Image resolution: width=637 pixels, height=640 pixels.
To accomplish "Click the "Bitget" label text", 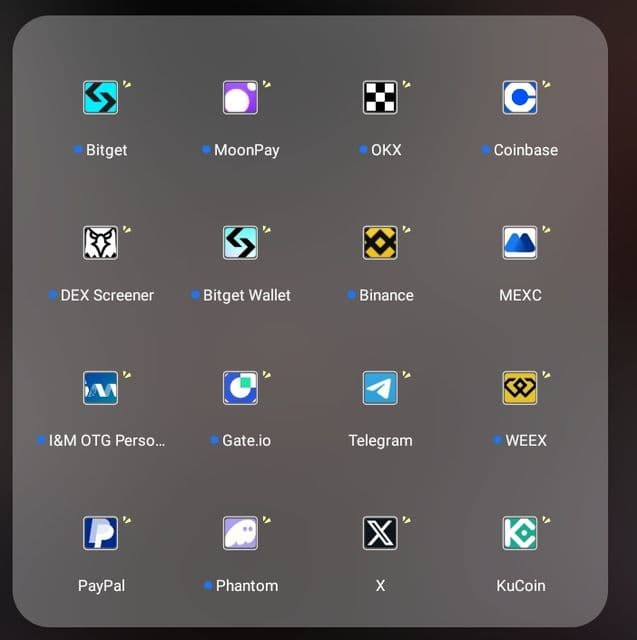I will [x=107, y=151].
